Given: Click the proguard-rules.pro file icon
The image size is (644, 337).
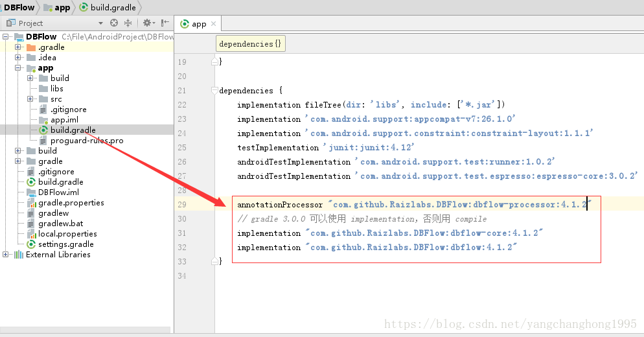Looking at the screenshot, I should [x=43, y=141].
